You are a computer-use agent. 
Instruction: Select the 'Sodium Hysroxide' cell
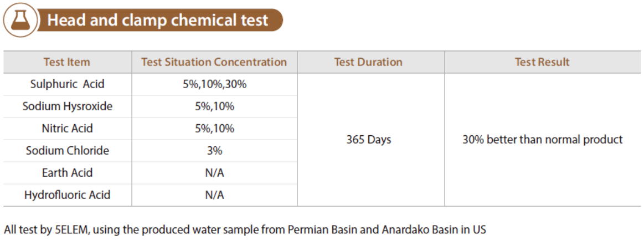pos(68,106)
